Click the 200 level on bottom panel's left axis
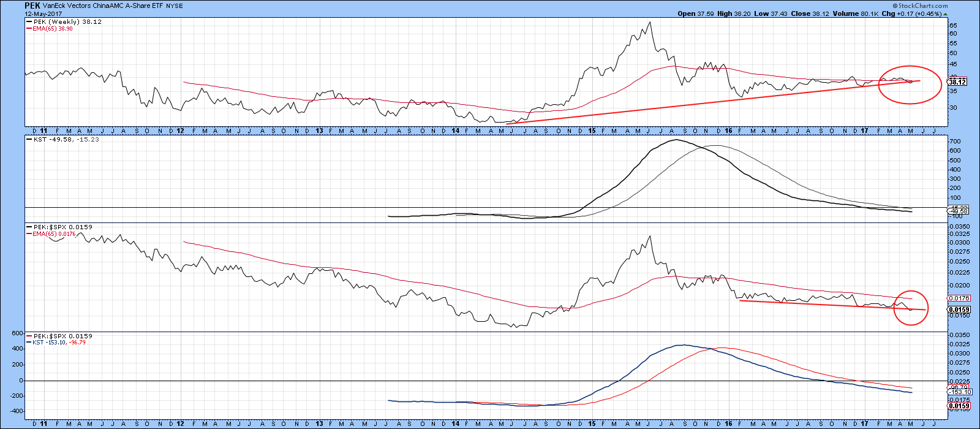Image resolution: width=980 pixels, height=429 pixels. pyautogui.click(x=18, y=365)
